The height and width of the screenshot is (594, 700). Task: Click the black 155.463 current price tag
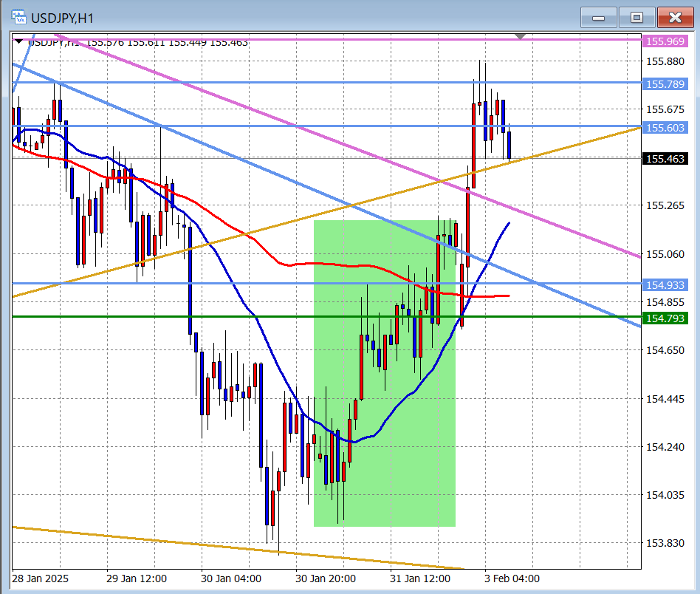pos(666,159)
